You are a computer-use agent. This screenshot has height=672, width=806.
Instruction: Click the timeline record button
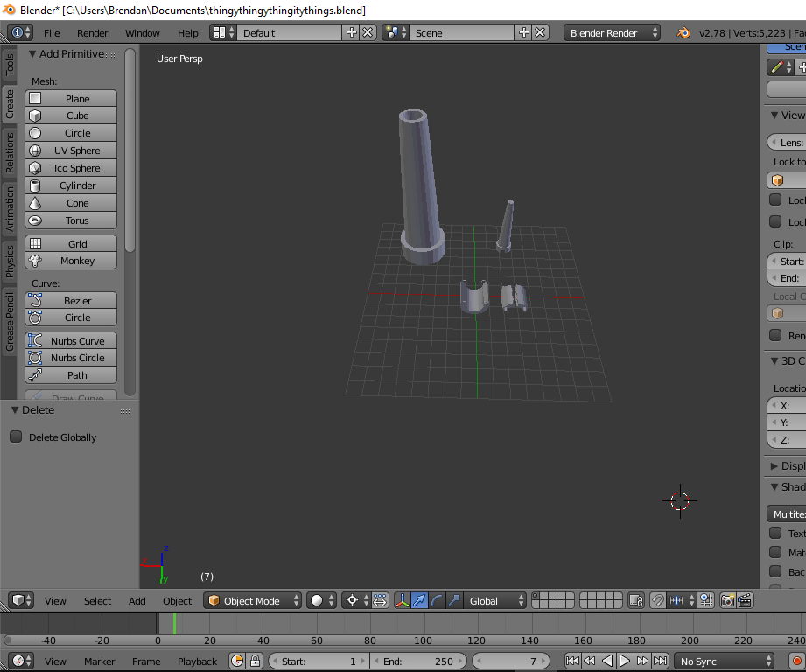[796, 661]
